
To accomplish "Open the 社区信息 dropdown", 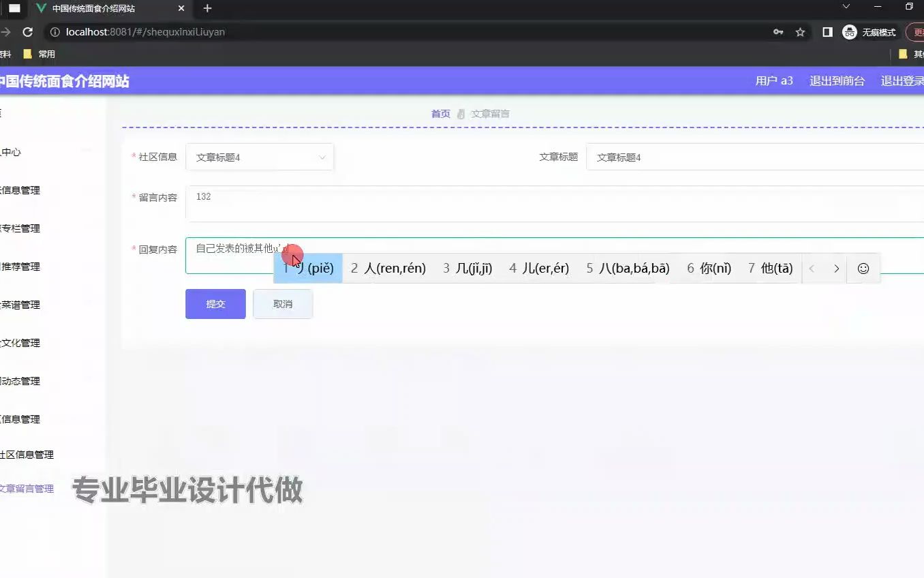I will (x=260, y=157).
